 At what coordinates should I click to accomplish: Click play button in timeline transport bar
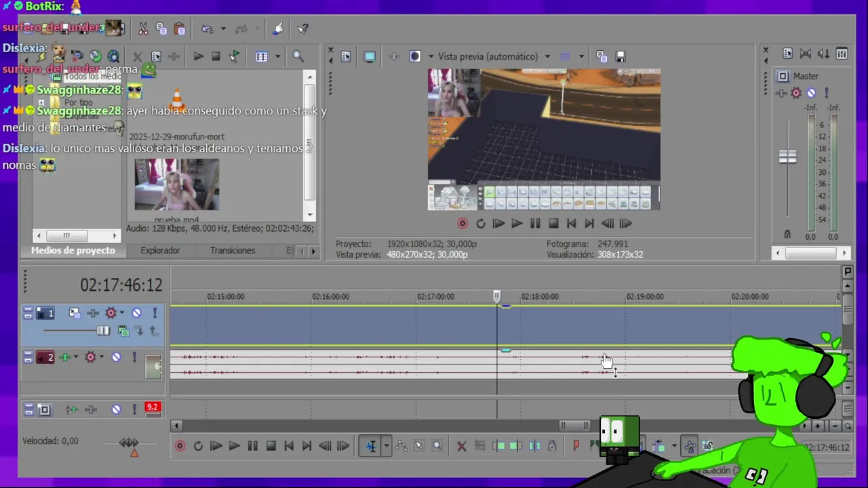(234, 446)
